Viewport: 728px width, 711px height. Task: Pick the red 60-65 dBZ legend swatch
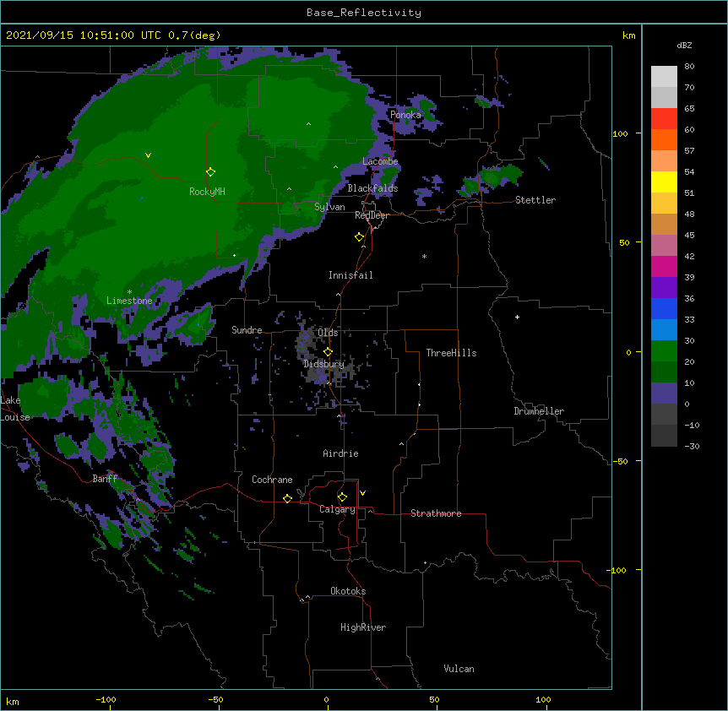pyautogui.click(x=664, y=119)
